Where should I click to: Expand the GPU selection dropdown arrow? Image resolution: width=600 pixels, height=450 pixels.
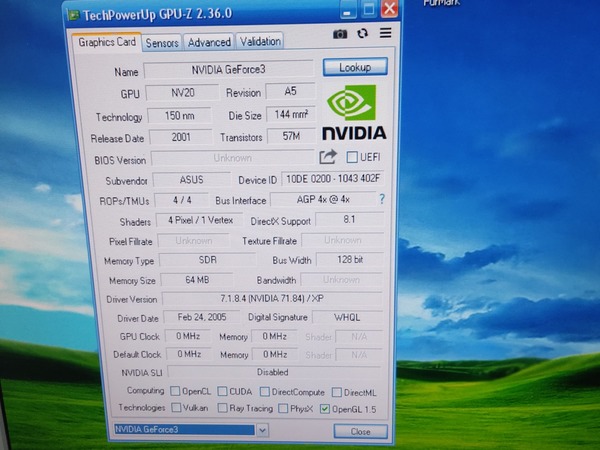pyautogui.click(x=262, y=430)
